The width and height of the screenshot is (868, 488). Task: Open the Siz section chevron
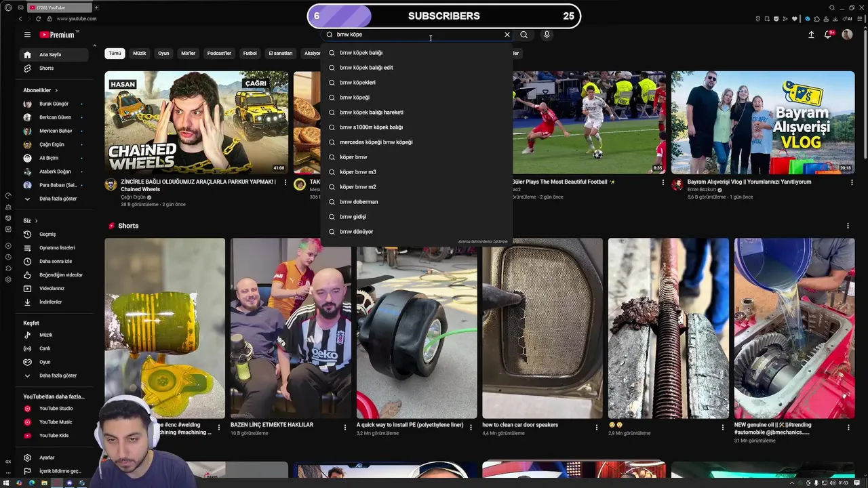pos(36,220)
